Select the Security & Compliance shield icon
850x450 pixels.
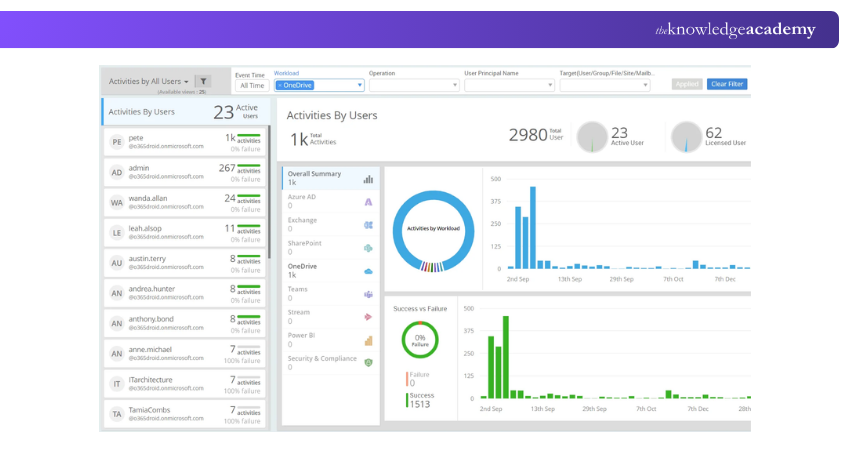pyautogui.click(x=368, y=363)
